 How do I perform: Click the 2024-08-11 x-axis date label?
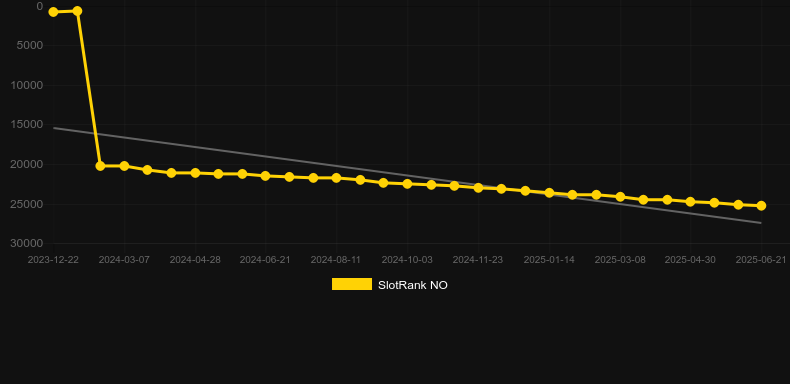click(336, 260)
